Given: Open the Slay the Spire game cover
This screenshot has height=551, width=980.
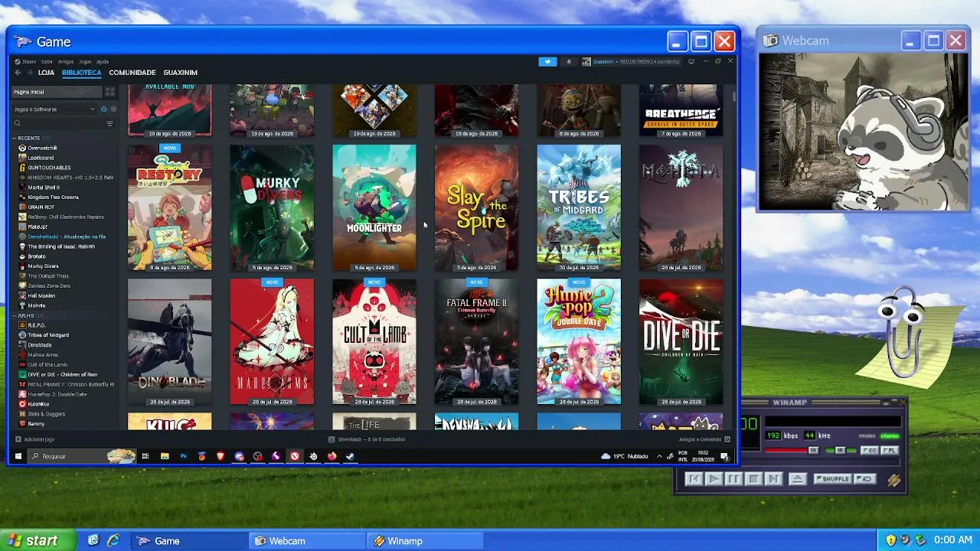Looking at the screenshot, I should pyautogui.click(x=476, y=207).
